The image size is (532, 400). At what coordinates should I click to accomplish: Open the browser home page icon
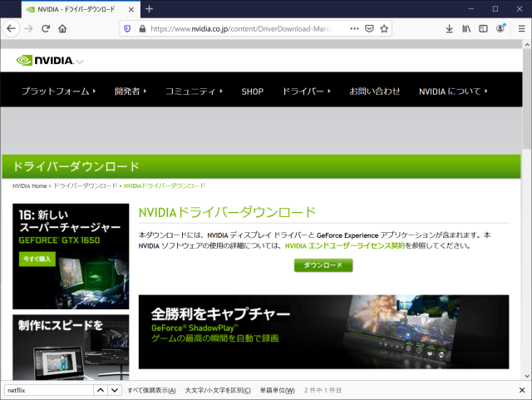click(62, 28)
